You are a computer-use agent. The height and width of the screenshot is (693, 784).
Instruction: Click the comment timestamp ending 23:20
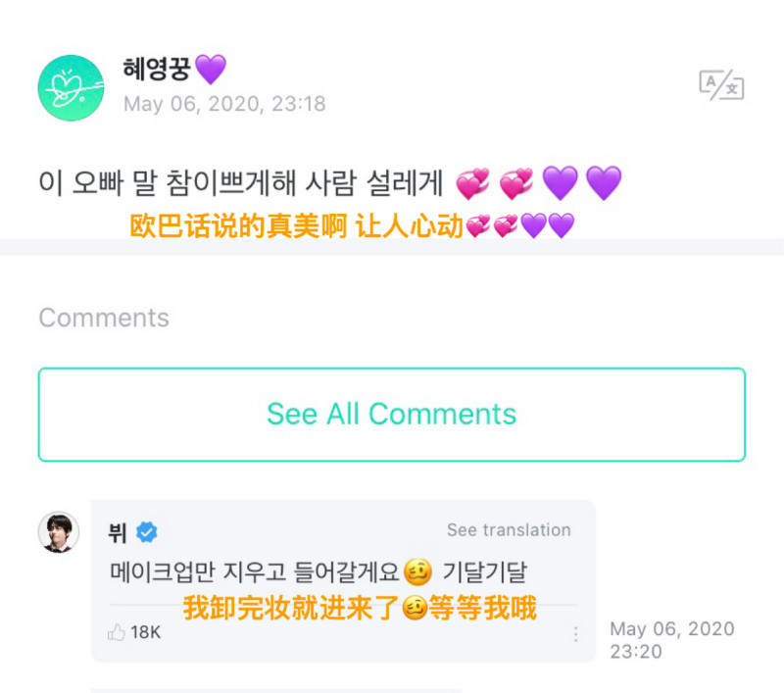pyautogui.click(x=671, y=639)
